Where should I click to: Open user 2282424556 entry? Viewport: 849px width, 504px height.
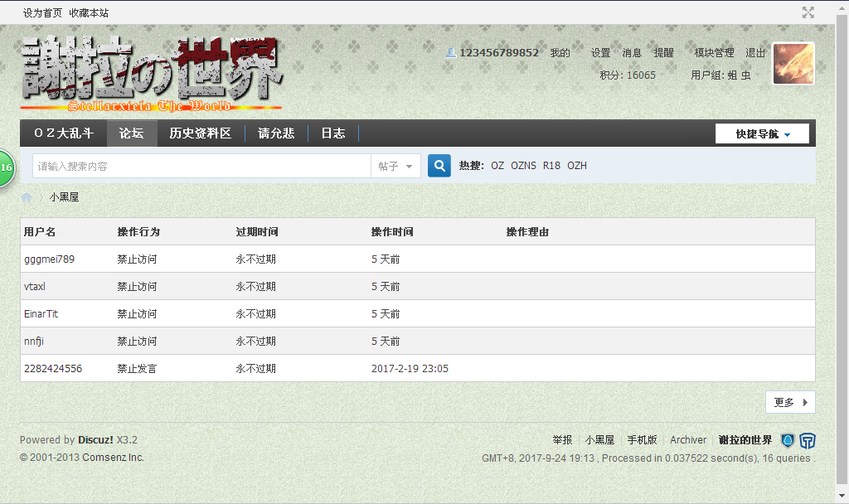(53, 369)
